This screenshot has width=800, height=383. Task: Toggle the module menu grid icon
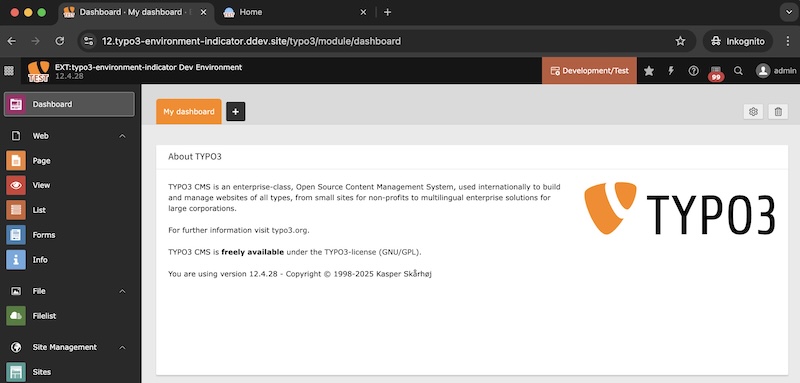(x=9, y=71)
